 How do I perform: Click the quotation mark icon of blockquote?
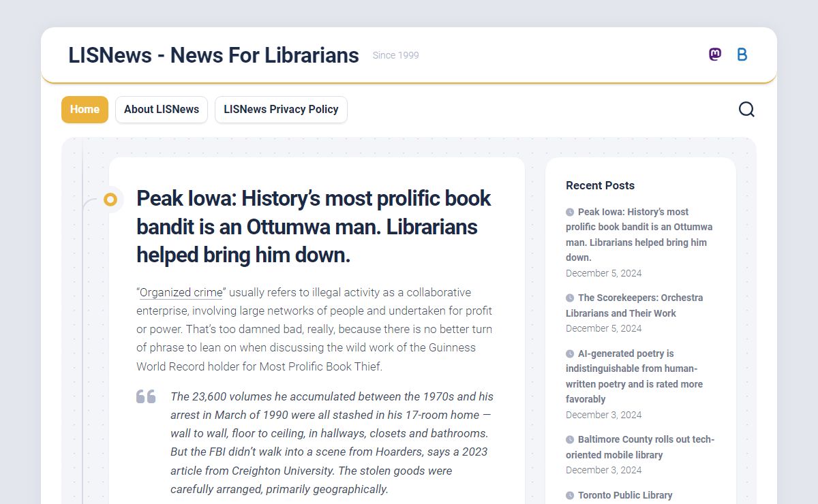click(x=146, y=396)
